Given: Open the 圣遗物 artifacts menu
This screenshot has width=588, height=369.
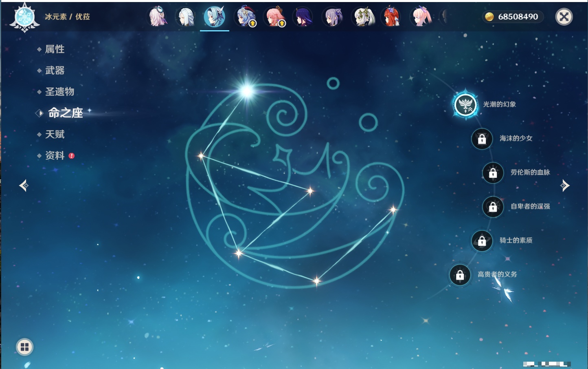Looking at the screenshot, I should [59, 92].
